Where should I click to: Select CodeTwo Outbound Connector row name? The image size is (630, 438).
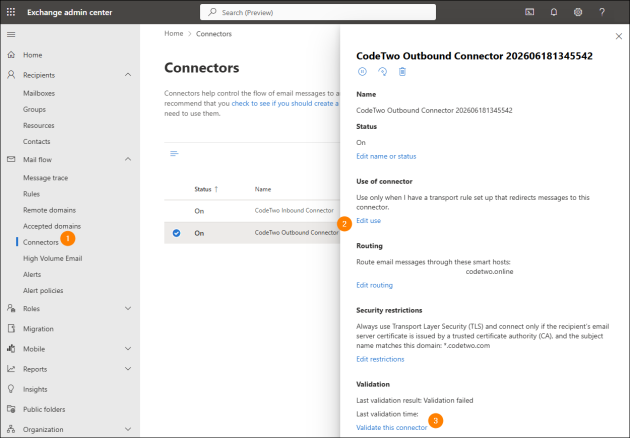(x=297, y=233)
